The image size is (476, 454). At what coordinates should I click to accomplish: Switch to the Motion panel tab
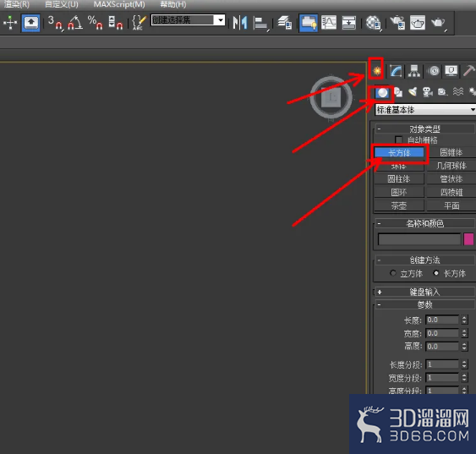(434, 71)
